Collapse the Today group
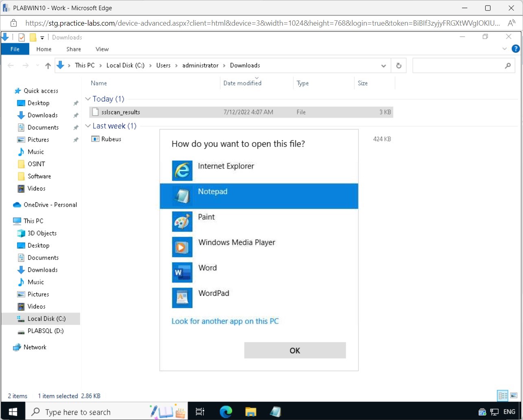This screenshot has height=420, width=523. click(88, 99)
